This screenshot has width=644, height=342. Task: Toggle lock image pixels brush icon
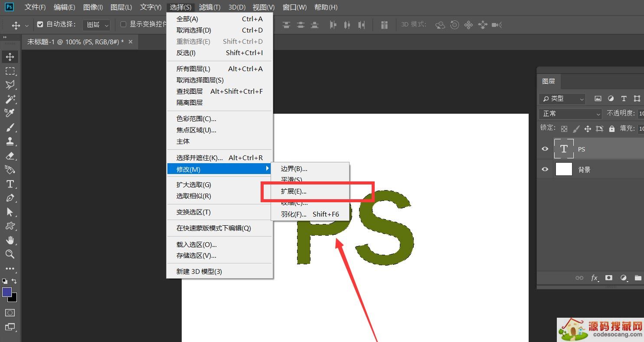(576, 128)
